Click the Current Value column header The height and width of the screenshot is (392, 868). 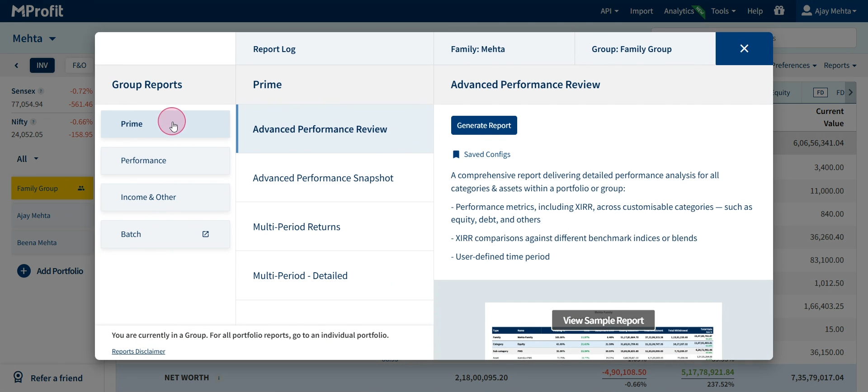[x=830, y=118]
